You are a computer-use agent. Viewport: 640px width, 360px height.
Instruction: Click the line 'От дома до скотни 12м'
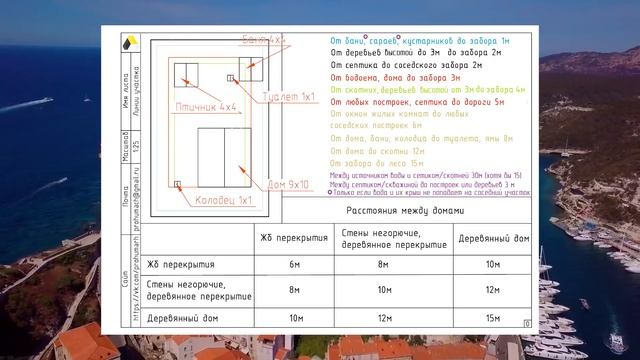377,151
